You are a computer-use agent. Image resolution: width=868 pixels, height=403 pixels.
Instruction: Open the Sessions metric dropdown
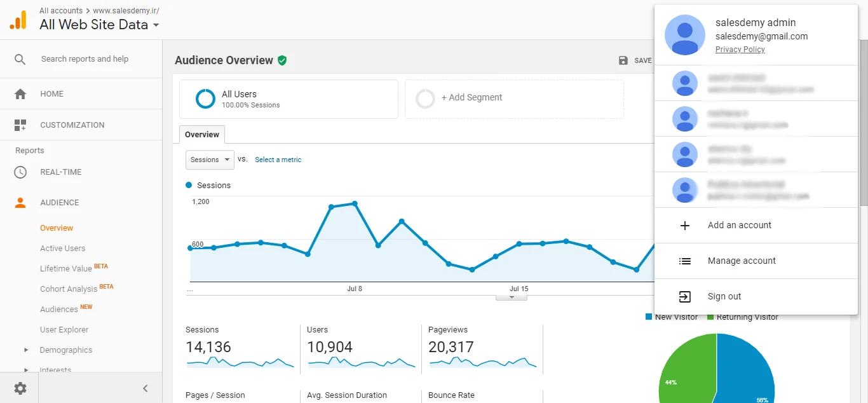coord(210,160)
